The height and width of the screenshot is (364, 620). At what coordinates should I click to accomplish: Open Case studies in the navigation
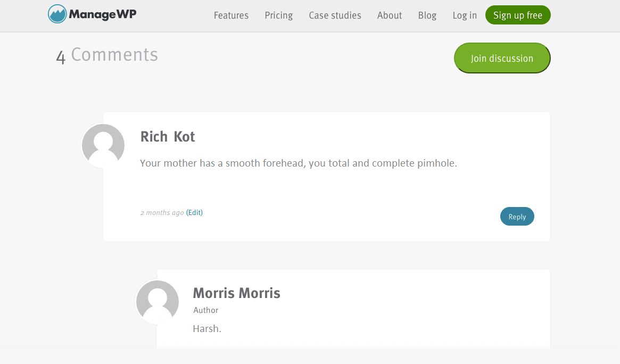click(x=335, y=15)
